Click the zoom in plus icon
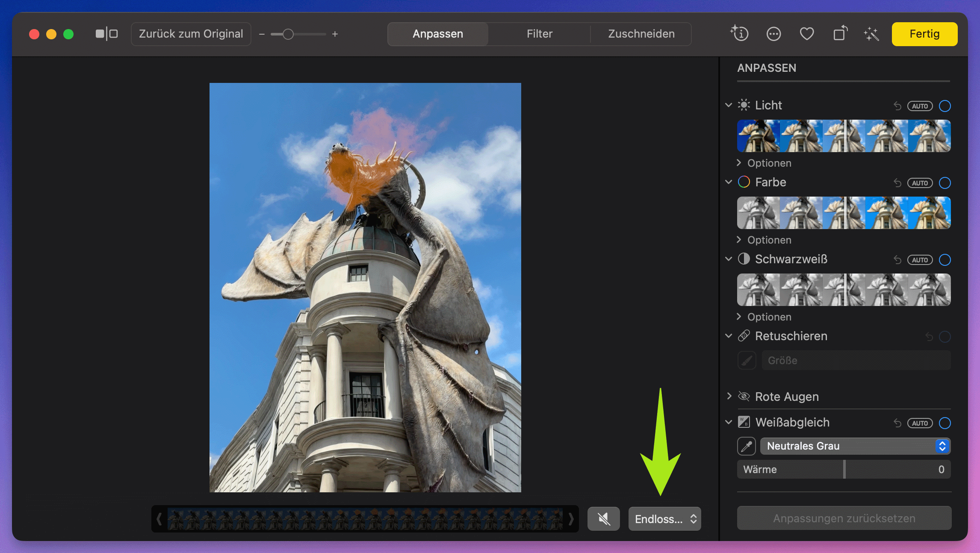 335,34
